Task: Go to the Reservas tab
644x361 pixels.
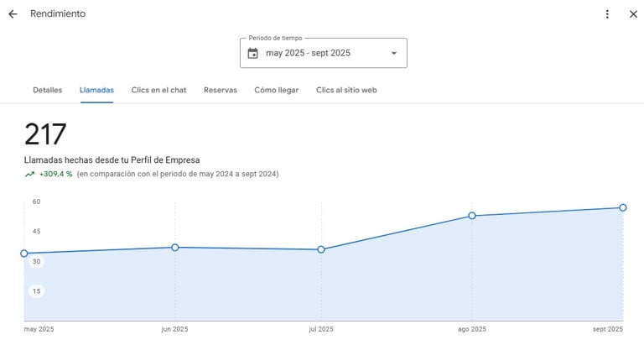Action: coord(220,90)
